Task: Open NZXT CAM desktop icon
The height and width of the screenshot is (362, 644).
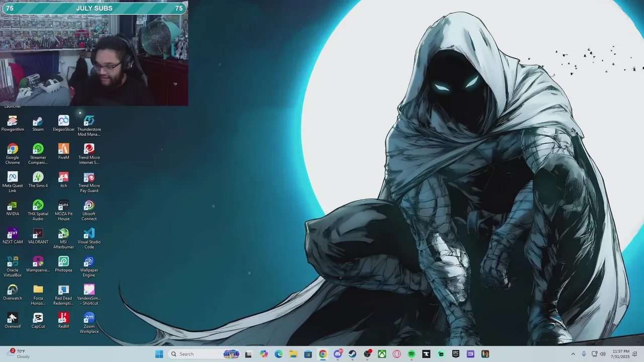Action: tap(13, 236)
